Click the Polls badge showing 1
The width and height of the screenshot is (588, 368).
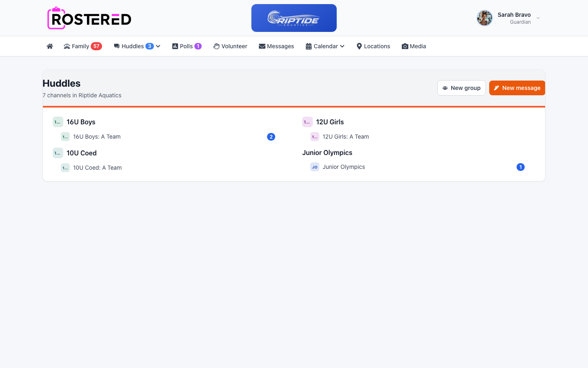(198, 46)
